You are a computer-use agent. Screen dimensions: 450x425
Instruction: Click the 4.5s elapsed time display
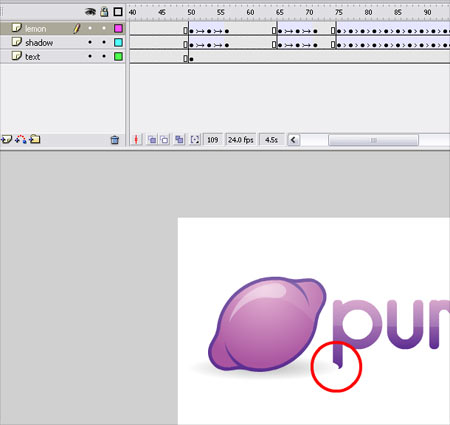coord(271,140)
